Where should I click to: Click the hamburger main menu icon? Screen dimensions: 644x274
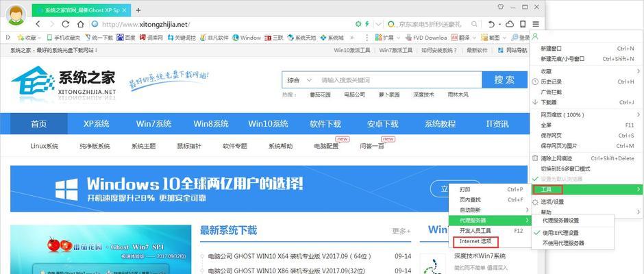click(x=536, y=24)
